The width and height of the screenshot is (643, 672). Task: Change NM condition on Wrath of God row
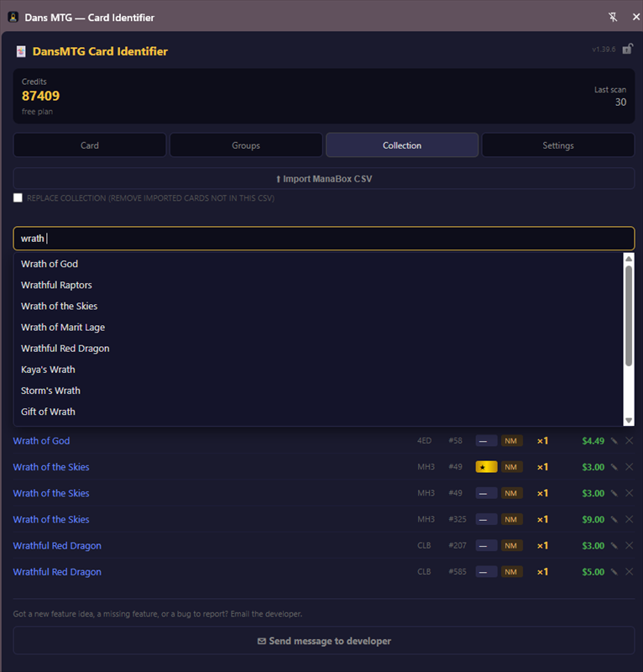[511, 440]
